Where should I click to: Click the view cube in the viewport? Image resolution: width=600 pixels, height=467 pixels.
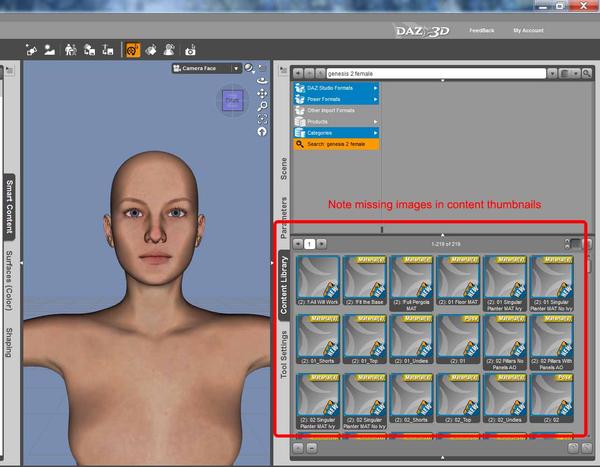pos(232,100)
